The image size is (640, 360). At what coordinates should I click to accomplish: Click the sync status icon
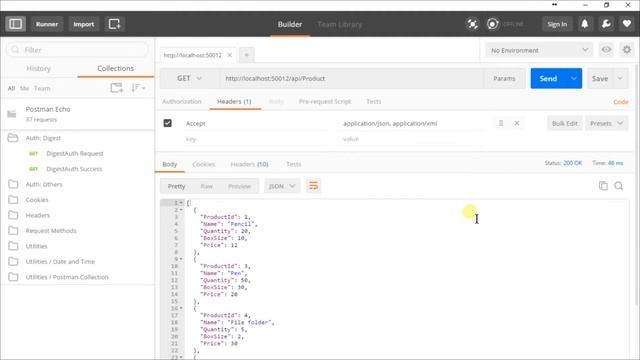point(493,24)
